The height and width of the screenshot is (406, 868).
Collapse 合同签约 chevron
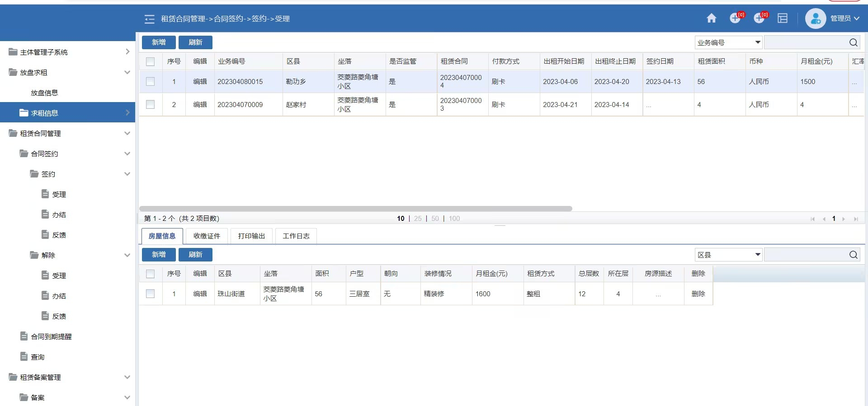[x=127, y=154]
